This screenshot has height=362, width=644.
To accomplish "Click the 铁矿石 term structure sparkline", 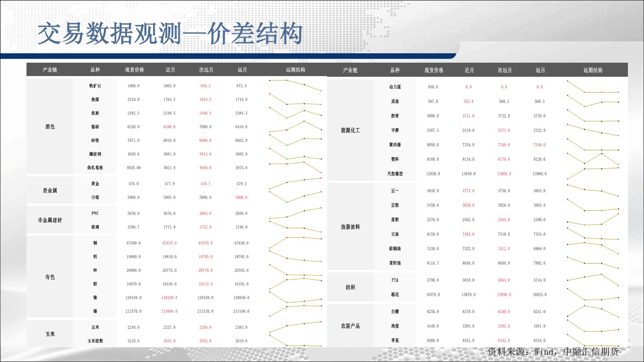I will tap(295, 85).
